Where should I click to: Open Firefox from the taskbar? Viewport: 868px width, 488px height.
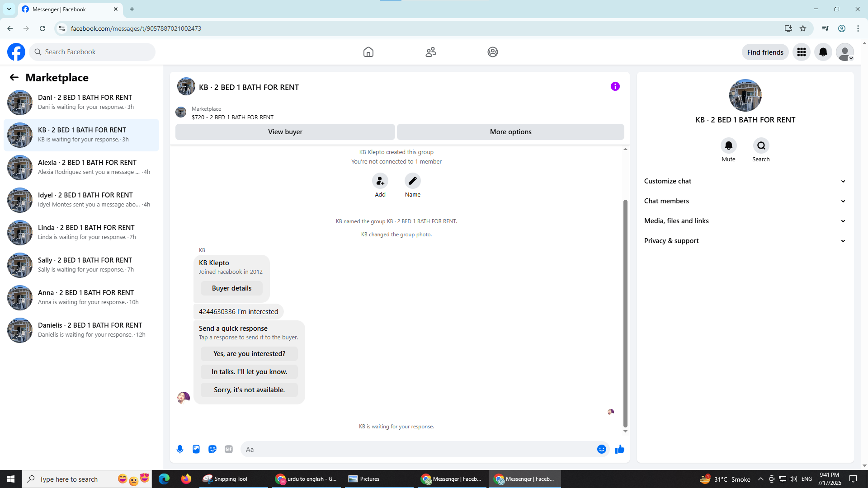[x=186, y=479]
